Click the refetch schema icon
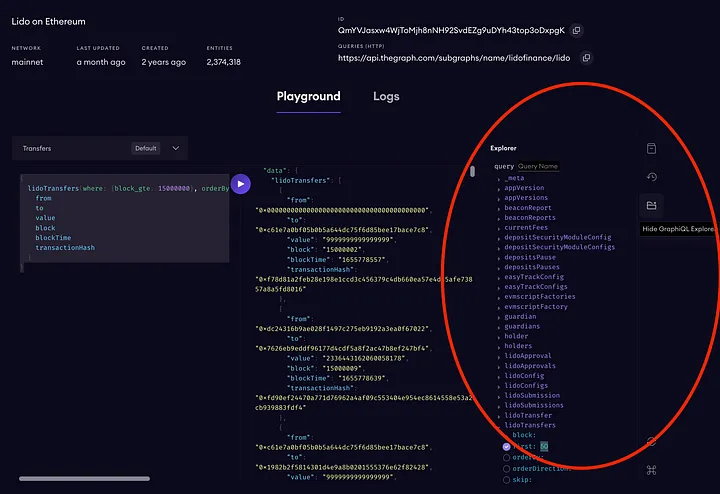Image resolution: width=720 pixels, height=494 pixels. (x=651, y=441)
